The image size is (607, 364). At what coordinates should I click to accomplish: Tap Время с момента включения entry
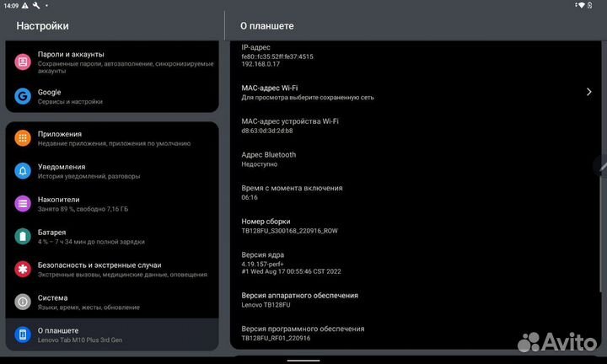coord(416,192)
